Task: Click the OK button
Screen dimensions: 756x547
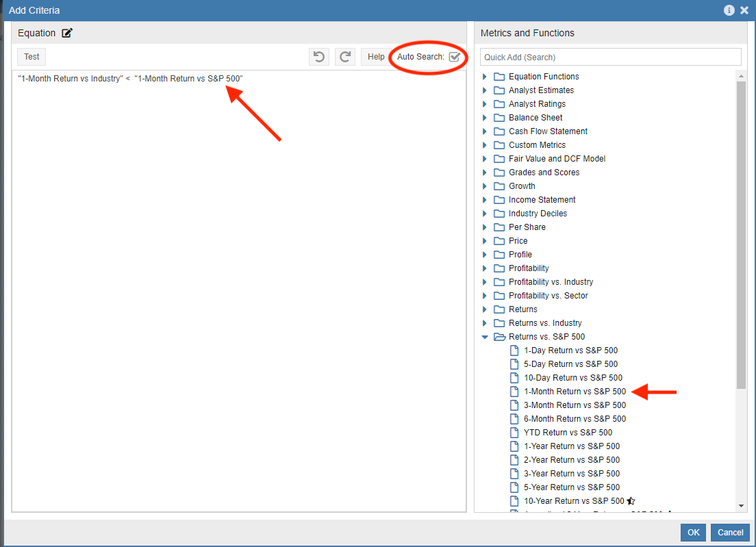Action: click(x=693, y=532)
